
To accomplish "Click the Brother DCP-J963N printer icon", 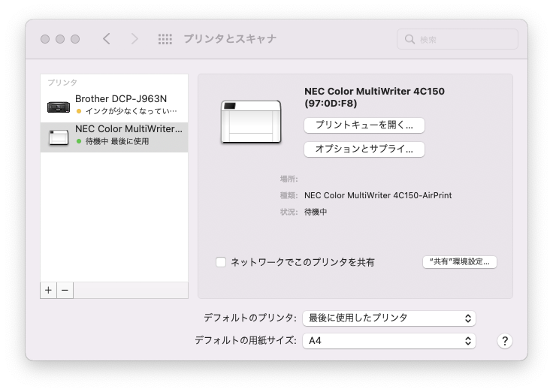I will (59, 107).
